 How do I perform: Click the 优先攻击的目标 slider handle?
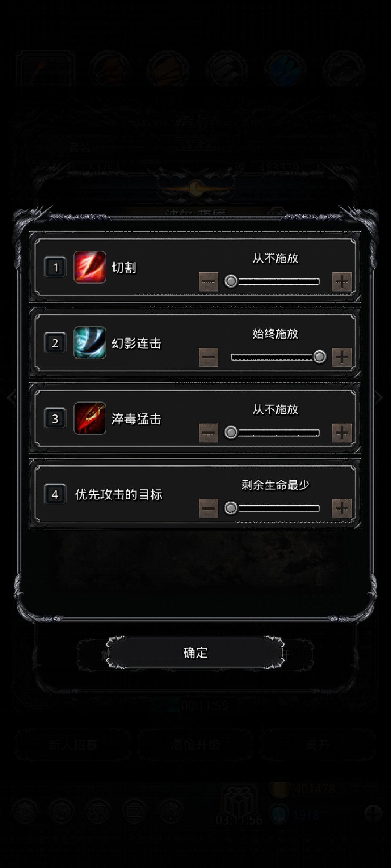click(x=231, y=508)
